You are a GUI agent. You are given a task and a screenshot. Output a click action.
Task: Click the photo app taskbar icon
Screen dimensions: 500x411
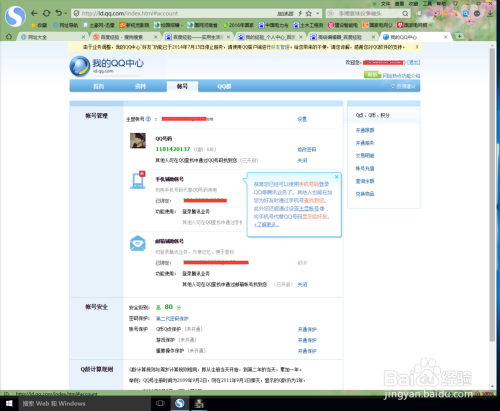[199, 404]
